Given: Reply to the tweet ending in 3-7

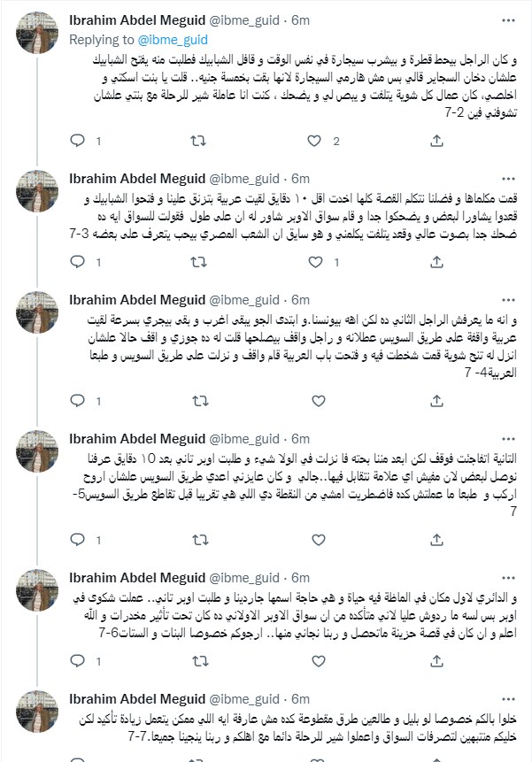Looking at the screenshot, I should click(x=78, y=261).
